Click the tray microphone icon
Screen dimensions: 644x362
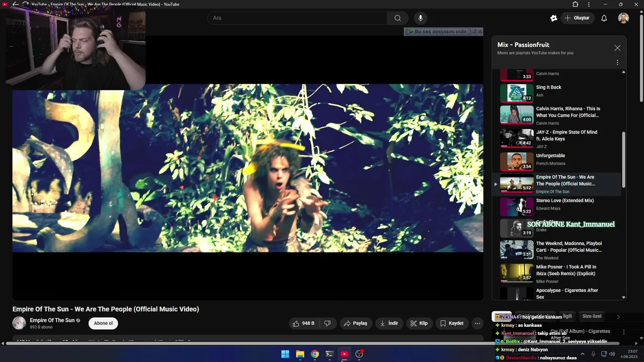pos(593,354)
